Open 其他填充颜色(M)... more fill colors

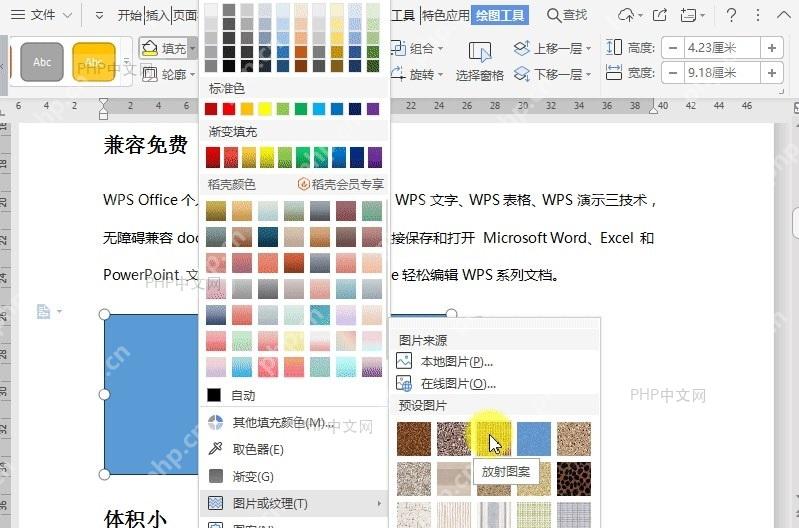(x=283, y=423)
